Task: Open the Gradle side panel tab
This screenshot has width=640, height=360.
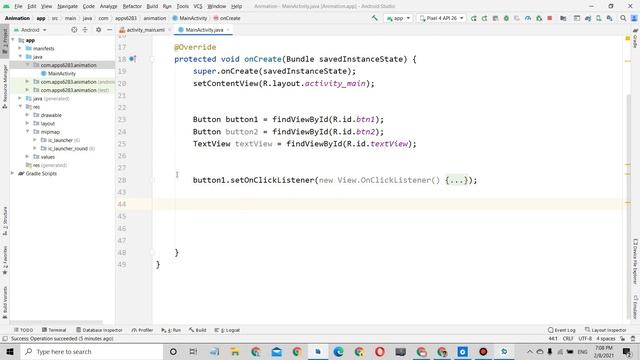Action: 635,39
